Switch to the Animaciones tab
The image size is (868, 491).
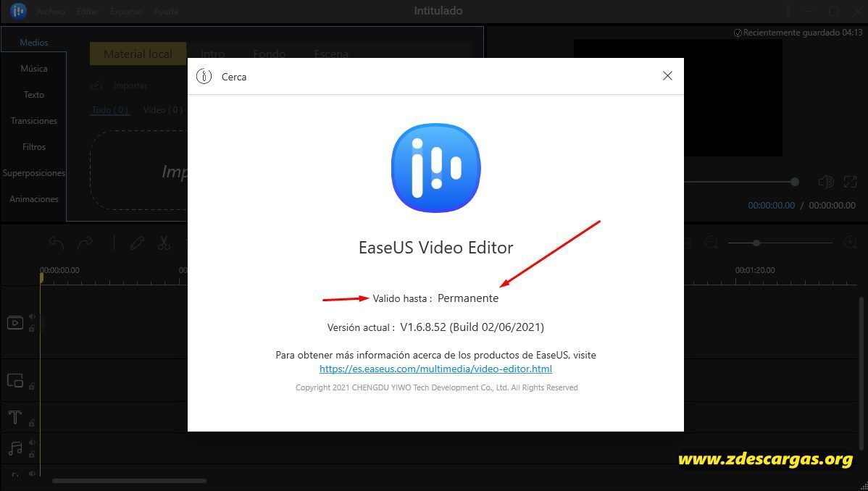(34, 198)
